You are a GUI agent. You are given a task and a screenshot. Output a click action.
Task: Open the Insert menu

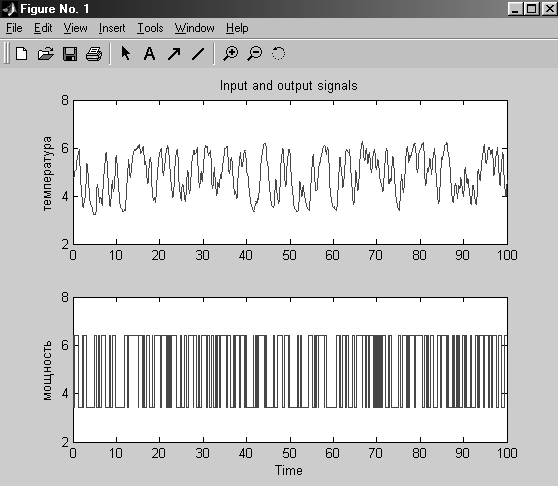click(x=112, y=28)
